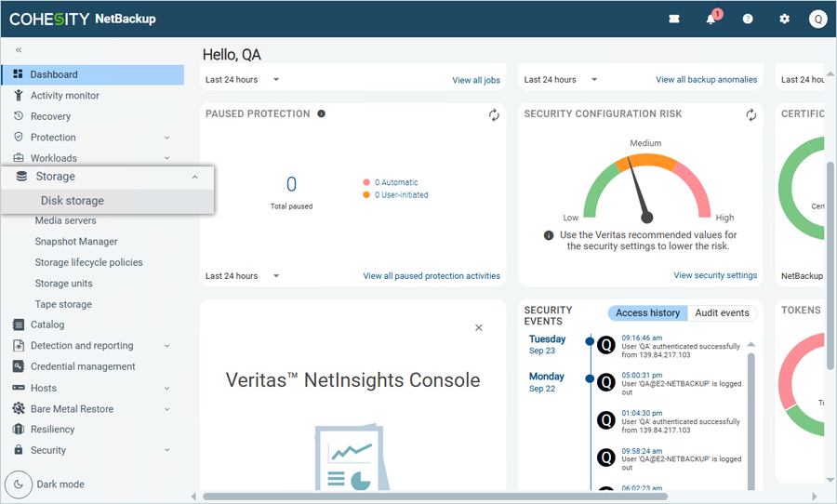837x504 pixels.
Task: Click the help question mark icon
Action: pos(748,20)
